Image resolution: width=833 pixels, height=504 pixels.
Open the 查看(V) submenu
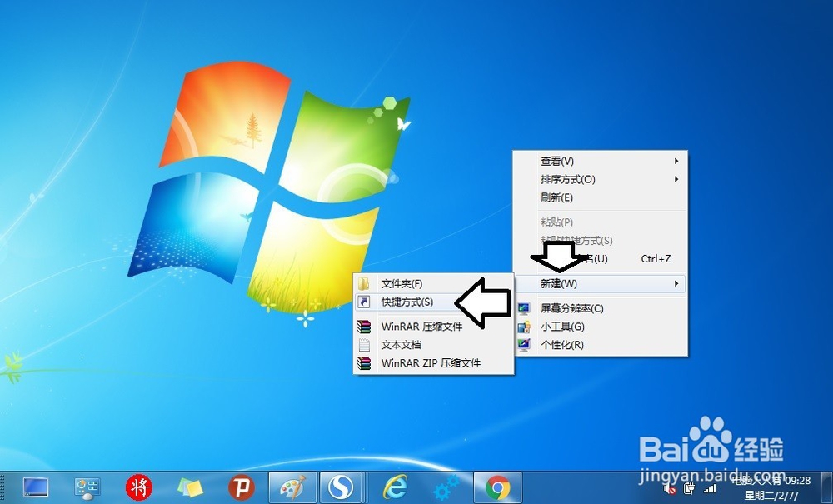point(601,161)
